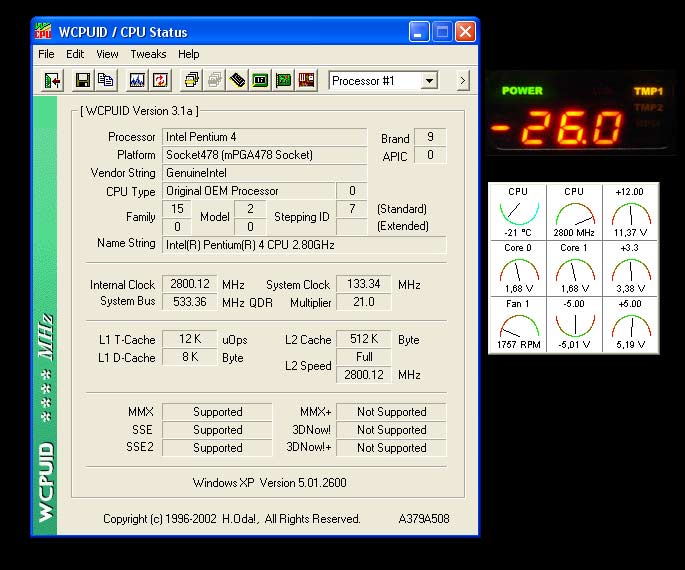Click the Stepping ID value 7
The height and width of the screenshot is (570, 685).
[352, 209]
